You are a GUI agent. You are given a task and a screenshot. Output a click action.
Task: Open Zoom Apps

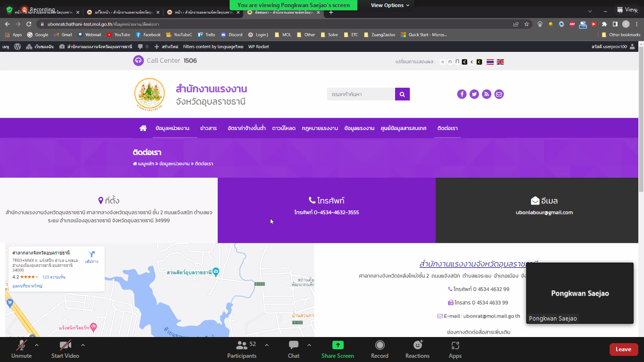[455, 349]
